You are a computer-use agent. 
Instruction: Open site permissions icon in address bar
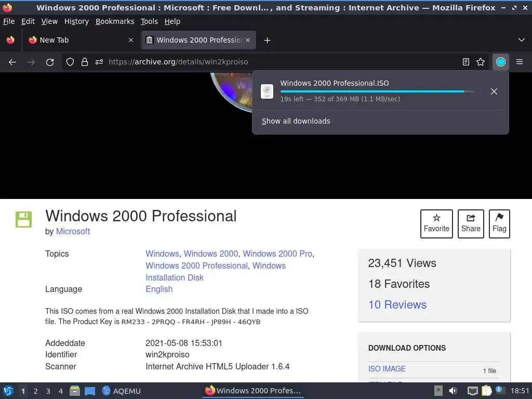pos(99,62)
